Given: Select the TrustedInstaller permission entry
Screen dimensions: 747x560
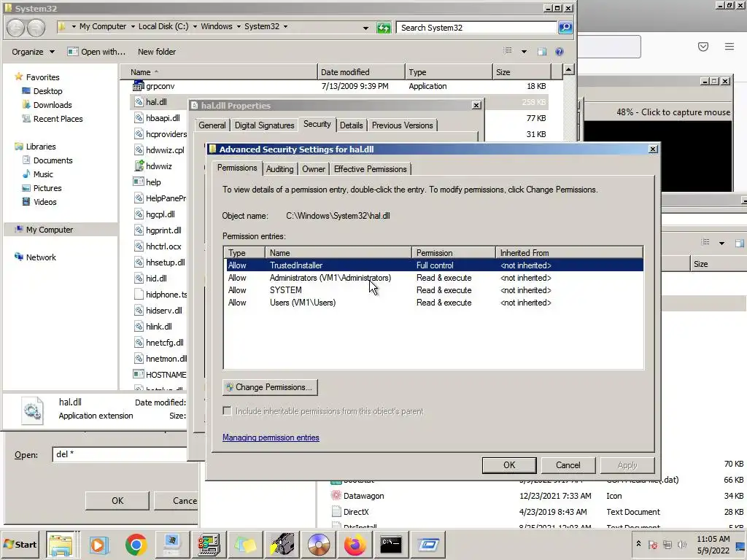Looking at the screenshot, I should pyautogui.click(x=433, y=265).
